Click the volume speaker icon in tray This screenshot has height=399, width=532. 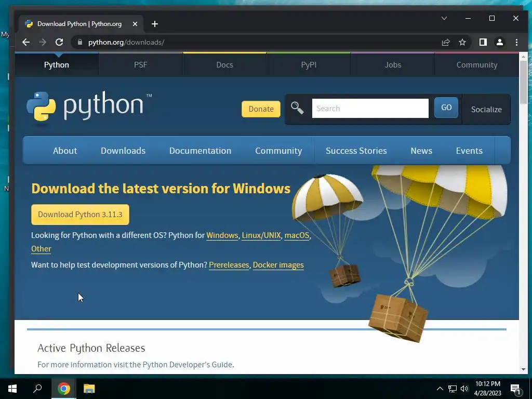point(464,389)
